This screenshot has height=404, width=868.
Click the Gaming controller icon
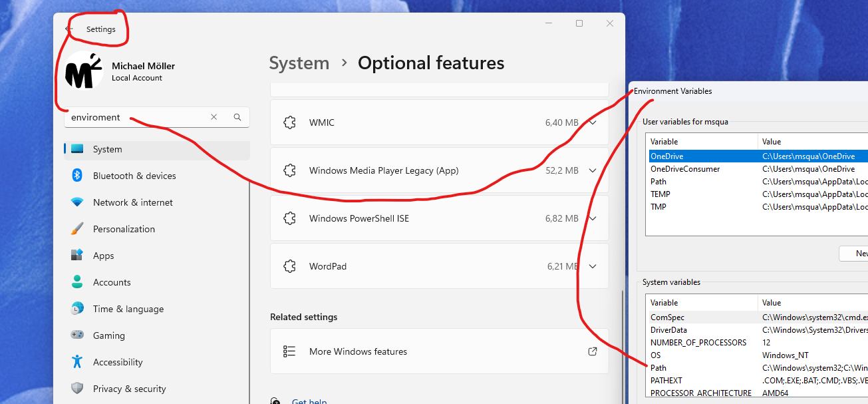click(77, 335)
